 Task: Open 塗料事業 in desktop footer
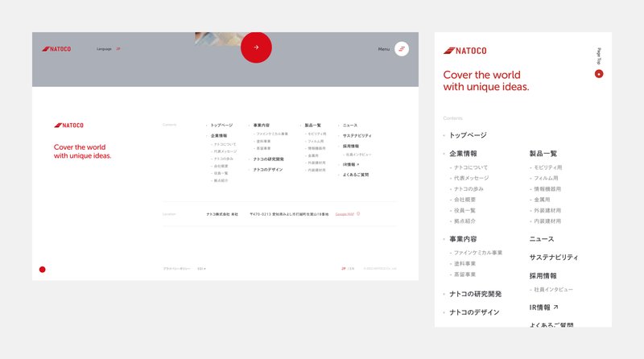tap(263, 142)
